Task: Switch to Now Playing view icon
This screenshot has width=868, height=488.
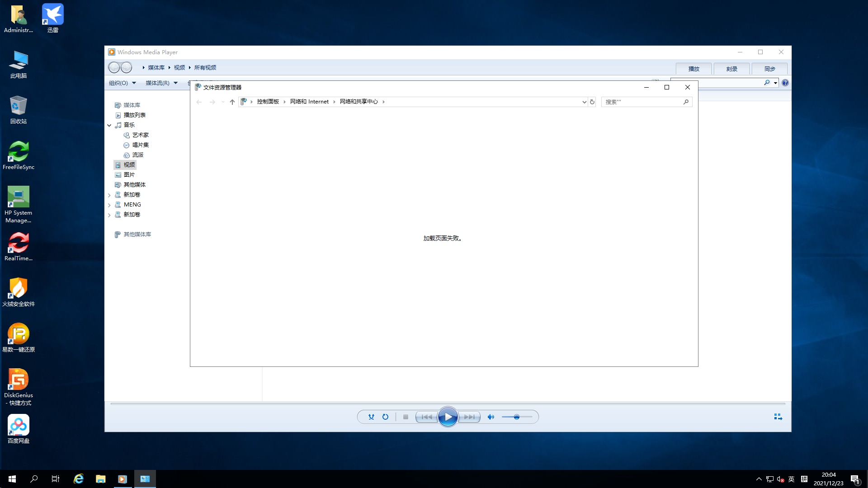Action: coord(778,417)
